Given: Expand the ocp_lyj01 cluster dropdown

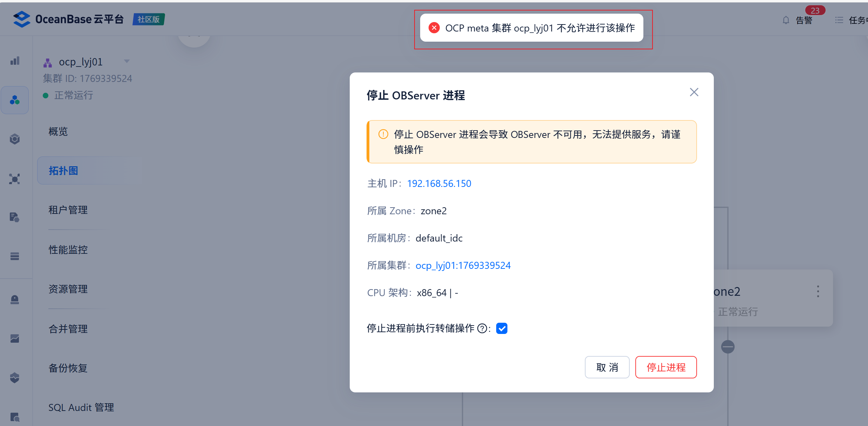Looking at the screenshot, I should tap(127, 61).
